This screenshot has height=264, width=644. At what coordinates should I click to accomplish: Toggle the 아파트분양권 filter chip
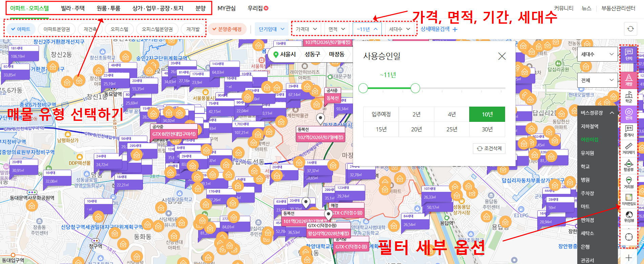(x=57, y=29)
